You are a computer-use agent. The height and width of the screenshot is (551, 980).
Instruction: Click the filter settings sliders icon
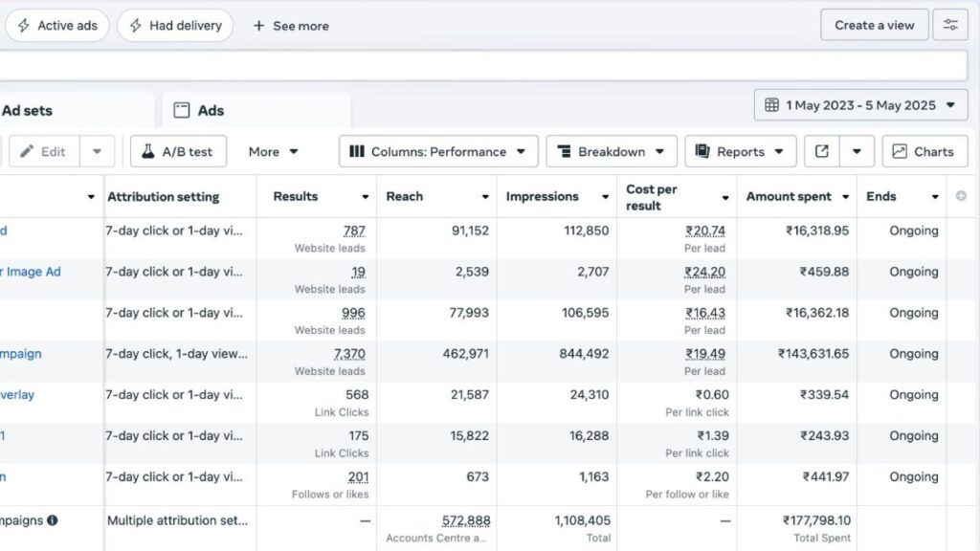[x=950, y=25]
